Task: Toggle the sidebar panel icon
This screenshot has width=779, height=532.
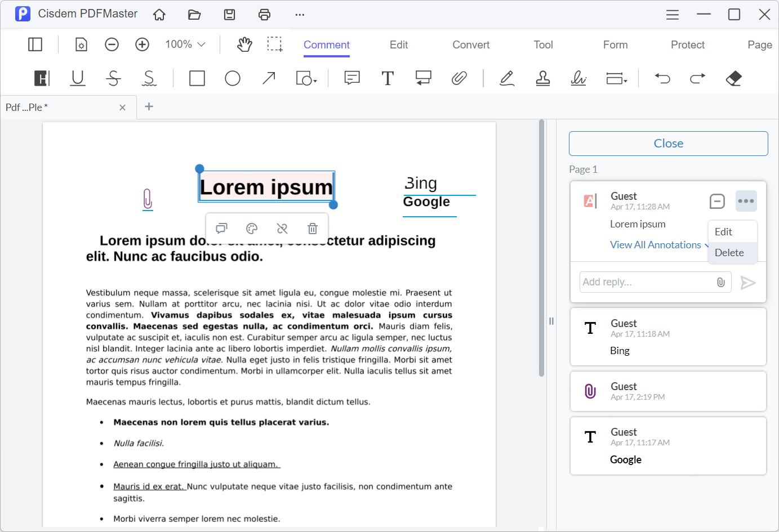Action: tap(35, 44)
